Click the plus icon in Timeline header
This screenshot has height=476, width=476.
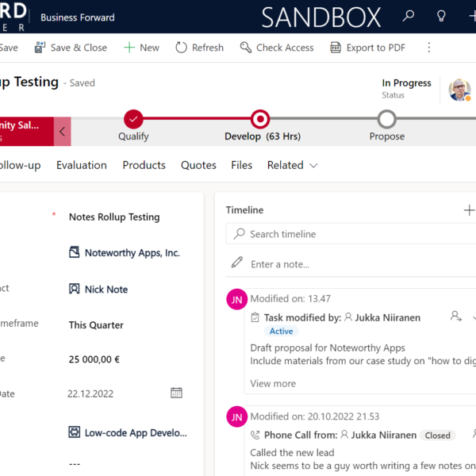(468, 210)
